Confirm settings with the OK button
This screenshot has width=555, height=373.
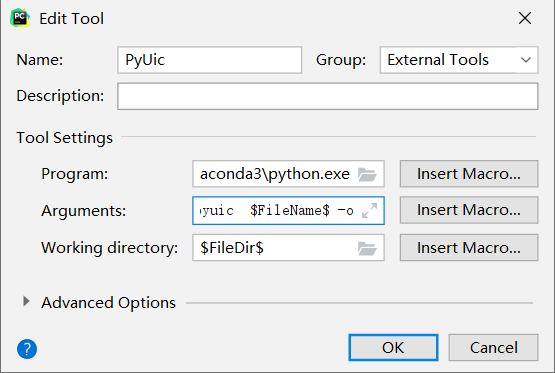393,348
